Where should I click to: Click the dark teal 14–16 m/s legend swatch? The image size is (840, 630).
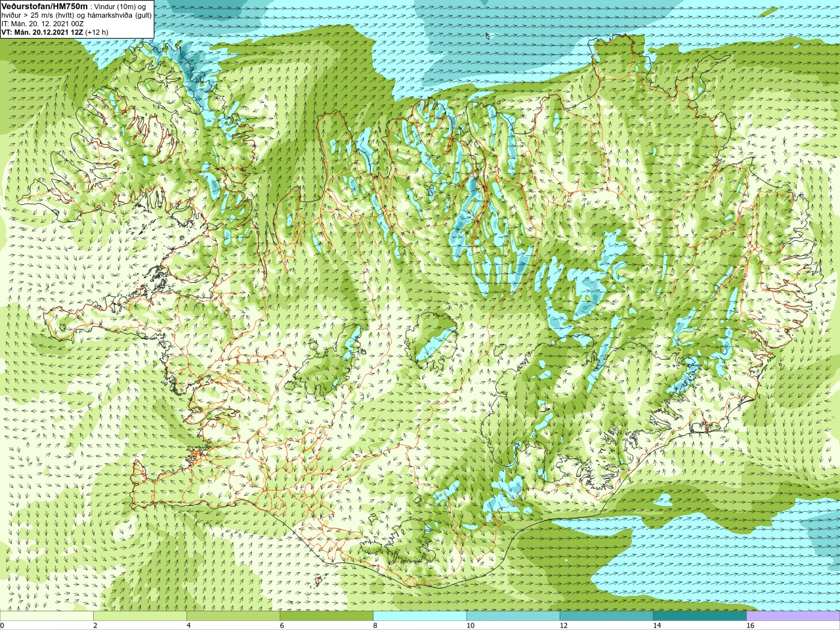(700, 616)
